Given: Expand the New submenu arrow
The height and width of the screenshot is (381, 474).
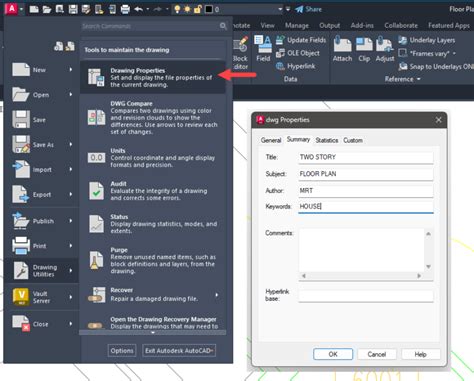Looking at the screenshot, I should 71,69.
